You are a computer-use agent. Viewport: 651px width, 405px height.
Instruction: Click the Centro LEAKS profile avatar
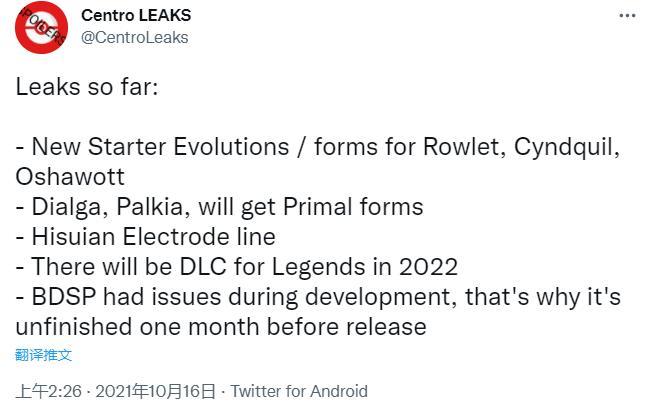tap(41, 29)
